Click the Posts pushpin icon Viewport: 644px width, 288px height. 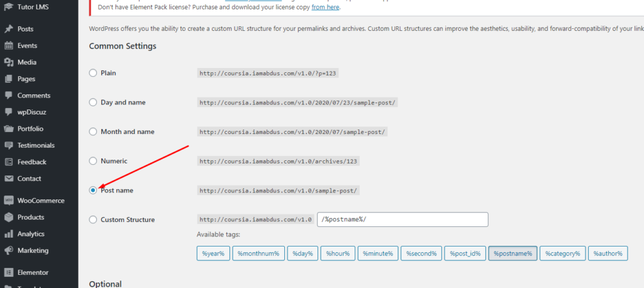tap(8, 29)
